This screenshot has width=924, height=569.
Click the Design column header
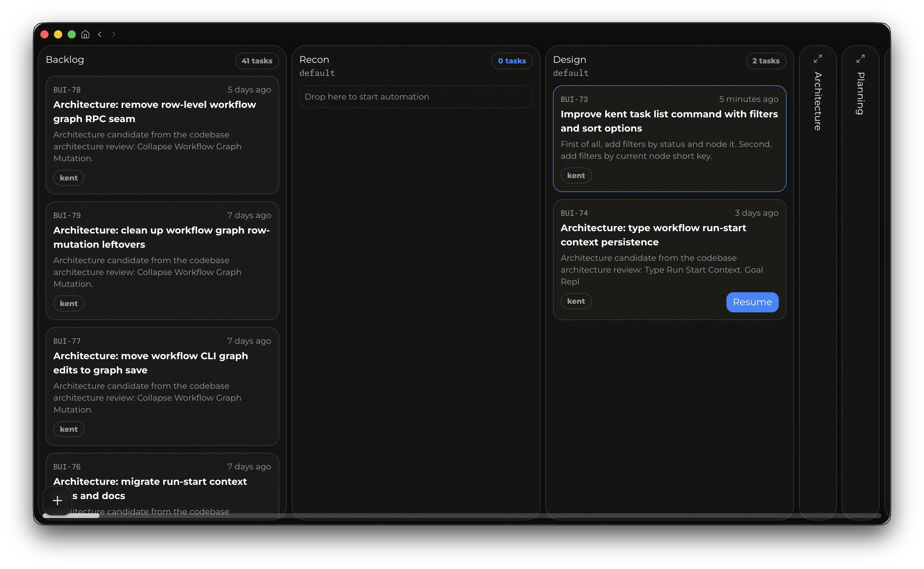point(570,60)
